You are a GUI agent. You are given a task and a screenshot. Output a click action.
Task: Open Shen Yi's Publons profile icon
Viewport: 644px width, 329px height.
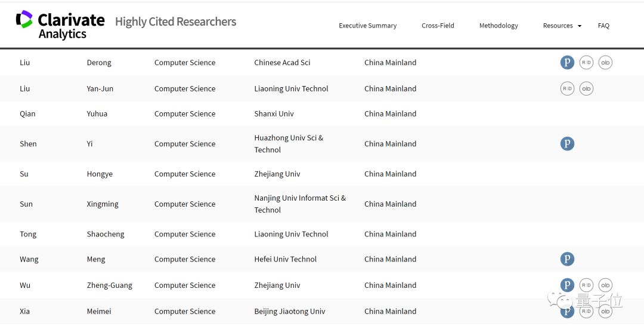click(x=567, y=144)
